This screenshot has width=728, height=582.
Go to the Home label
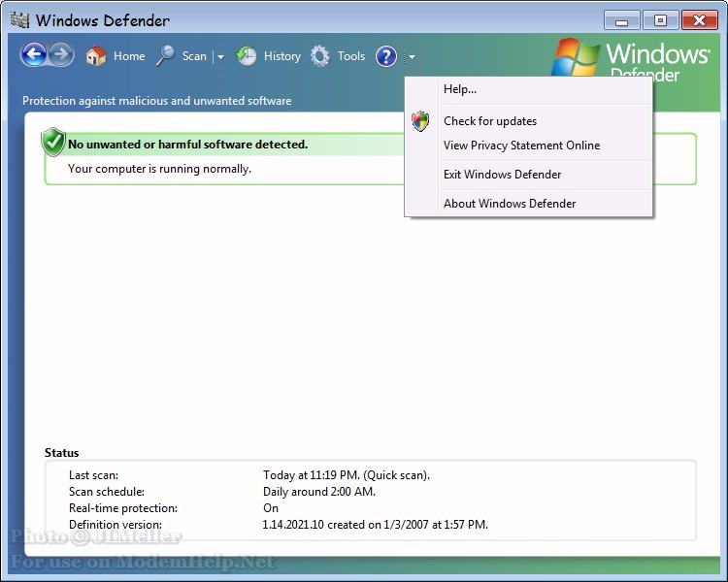coord(129,56)
